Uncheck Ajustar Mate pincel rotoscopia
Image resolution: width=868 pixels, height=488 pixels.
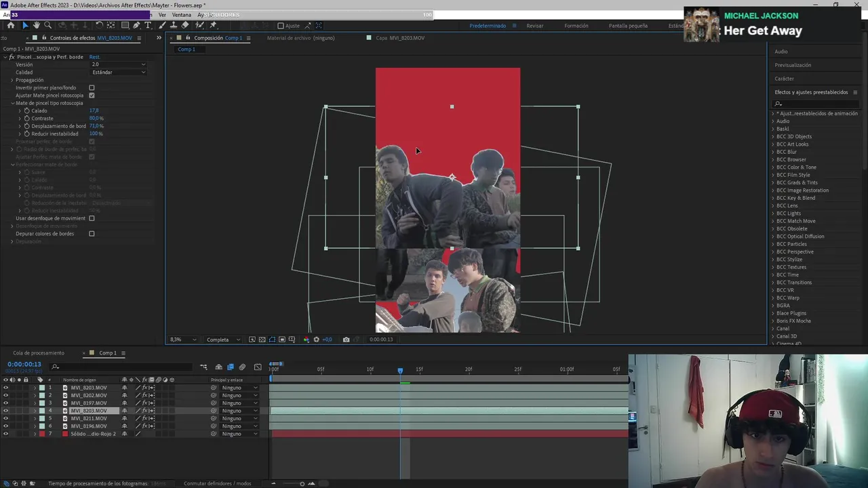(x=92, y=96)
